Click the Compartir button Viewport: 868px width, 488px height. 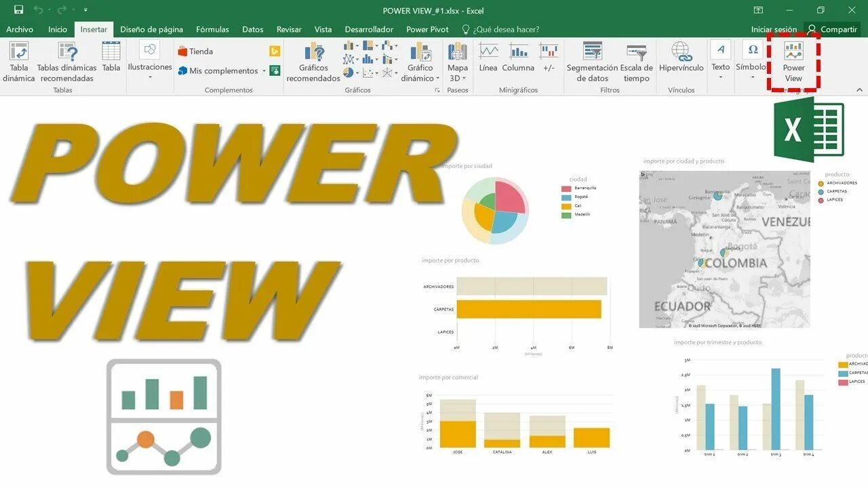(833, 29)
